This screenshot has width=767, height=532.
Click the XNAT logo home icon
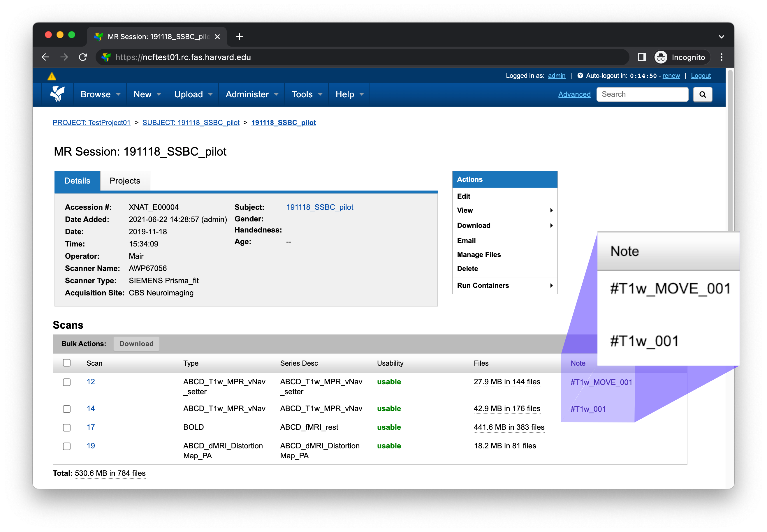click(x=57, y=94)
